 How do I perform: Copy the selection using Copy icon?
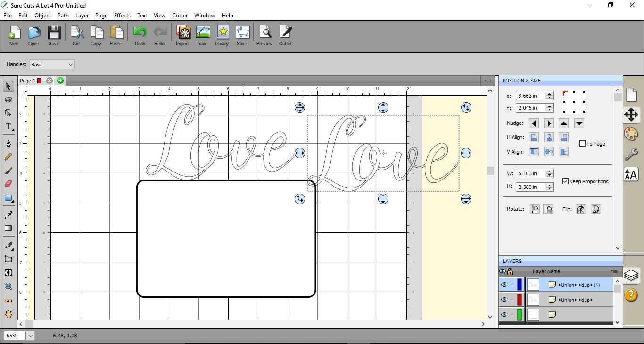pos(96,35)
